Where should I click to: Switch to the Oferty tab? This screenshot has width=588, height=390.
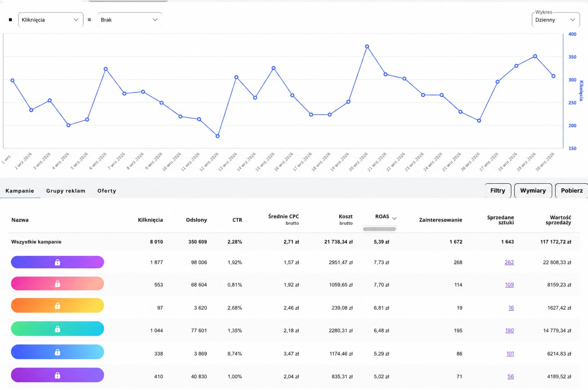point(106,191)
